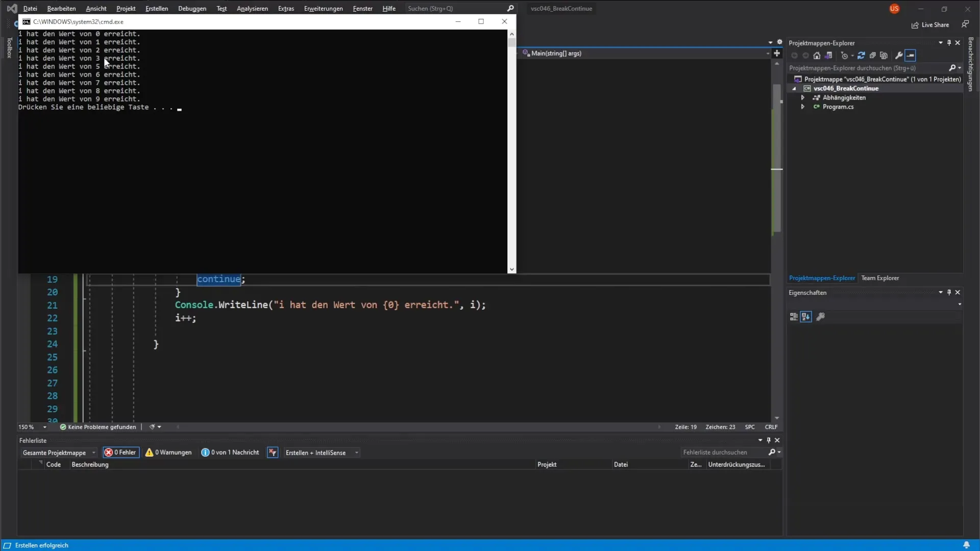
Task: Click forward arrow in Projektmappen-Explorer toolbar
Action: (x=805, y=56)
